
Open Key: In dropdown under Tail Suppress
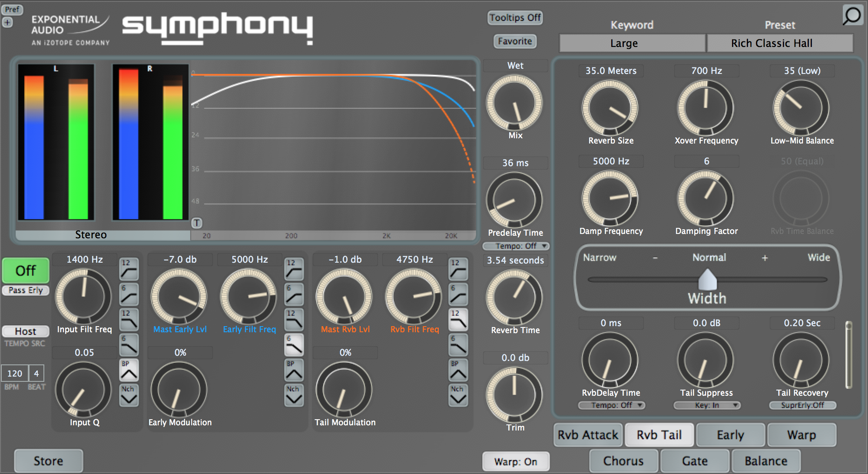tap(707, 405)
